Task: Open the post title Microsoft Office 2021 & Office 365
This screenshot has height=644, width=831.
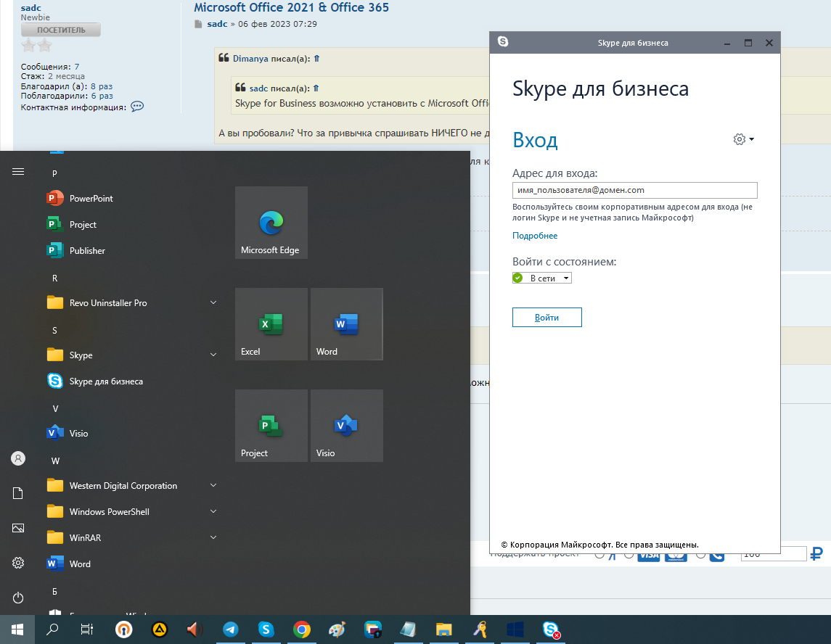Action: 292,7
